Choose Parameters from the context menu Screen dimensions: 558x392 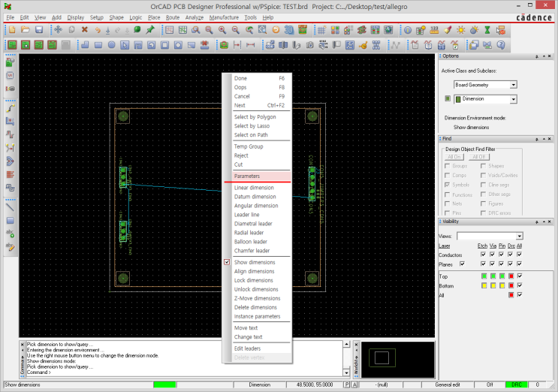coord(247,176)
